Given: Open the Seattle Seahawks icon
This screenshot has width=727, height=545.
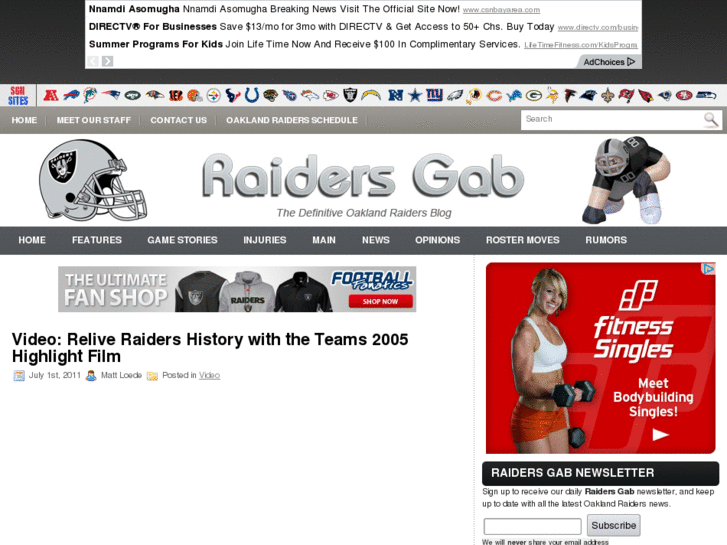Looking at the screenshot, I should [x=706, y=96].
